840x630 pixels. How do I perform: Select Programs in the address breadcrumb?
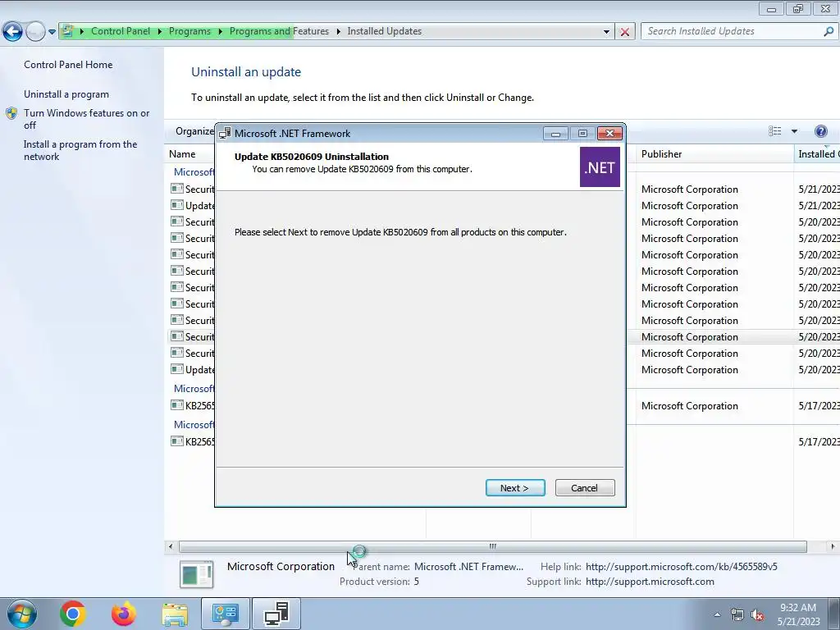tap(189, 31)
